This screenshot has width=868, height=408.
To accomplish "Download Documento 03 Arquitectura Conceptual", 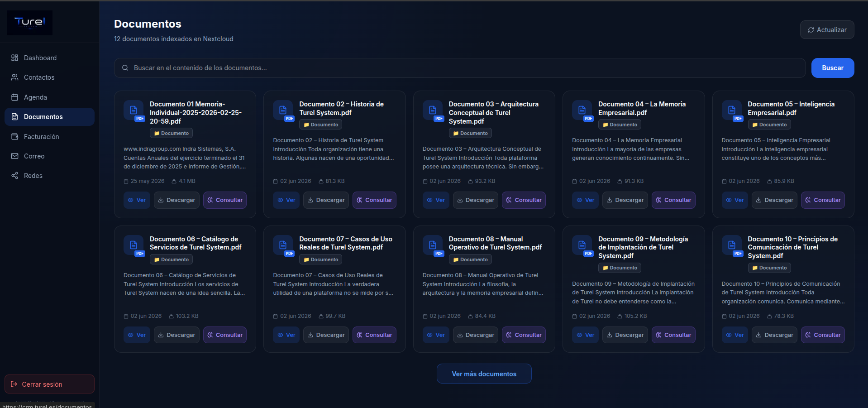I will click(475, 200).
